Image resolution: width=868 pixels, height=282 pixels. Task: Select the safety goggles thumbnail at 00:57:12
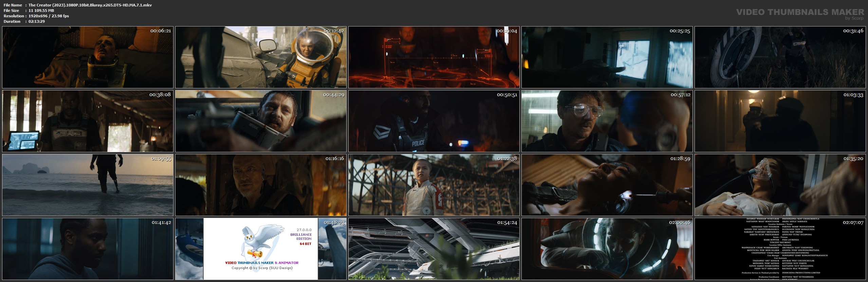pyautogui.click(x=607, y=121)
